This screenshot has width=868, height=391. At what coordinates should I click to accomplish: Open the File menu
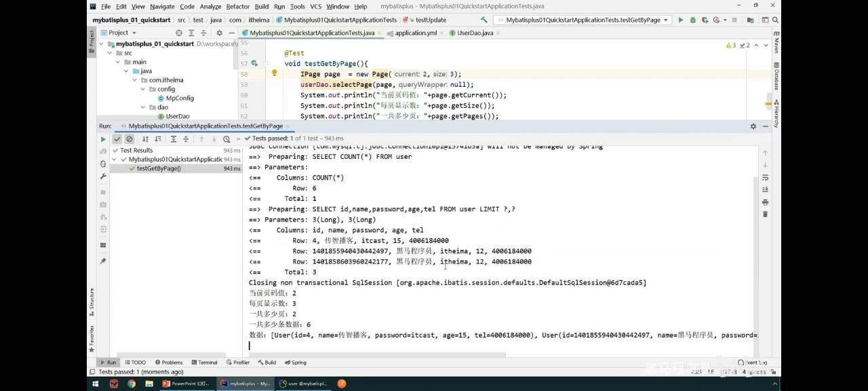pos(106,6)
